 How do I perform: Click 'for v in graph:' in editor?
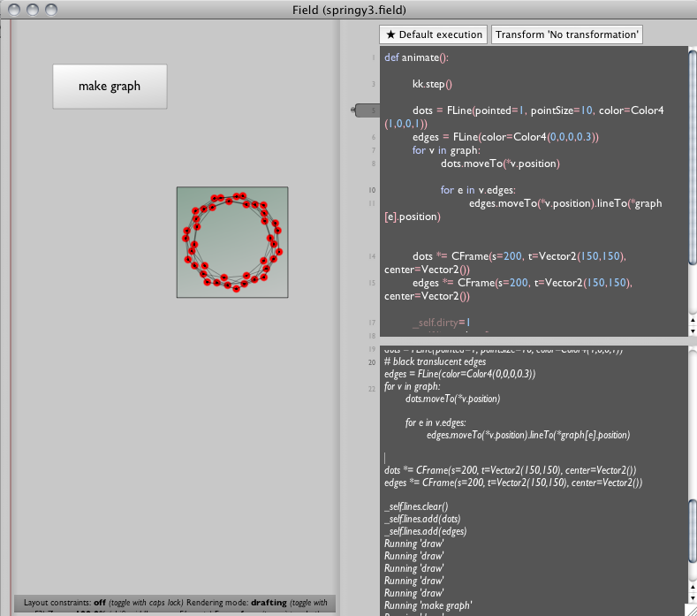[x=446, y=150]
